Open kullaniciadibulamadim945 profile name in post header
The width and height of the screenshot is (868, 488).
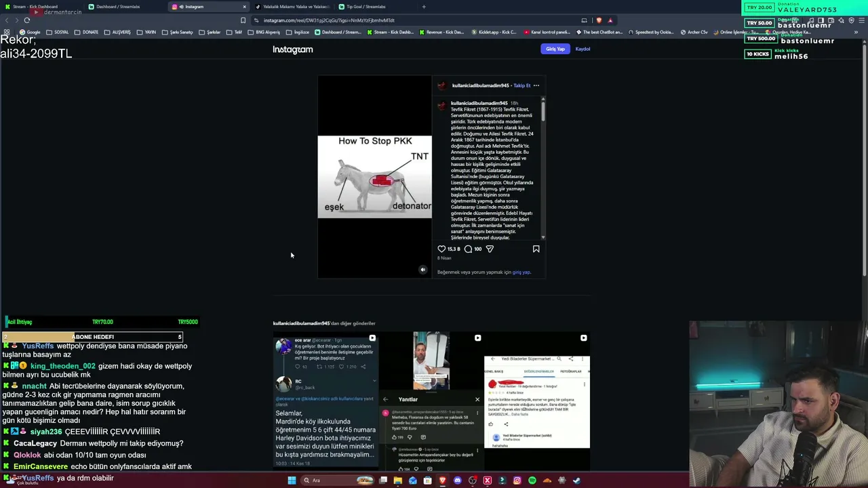click(x=480, y=85)
